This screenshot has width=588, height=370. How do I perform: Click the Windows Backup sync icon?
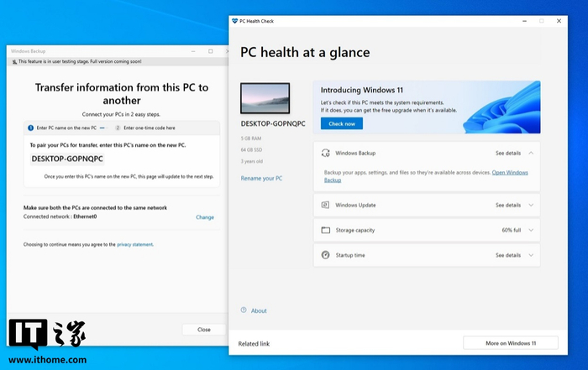point(326,153)
